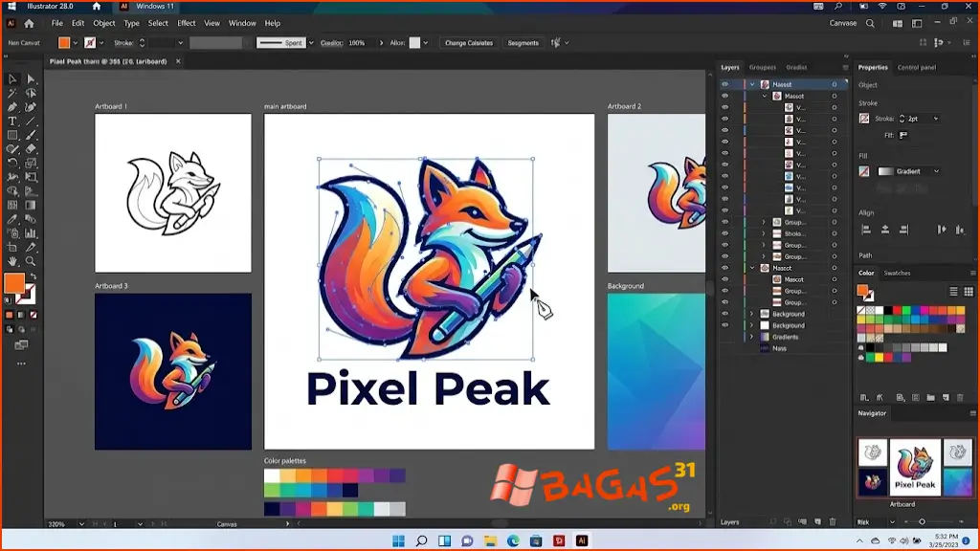Select the Direct Selection tool

[31, 78]
